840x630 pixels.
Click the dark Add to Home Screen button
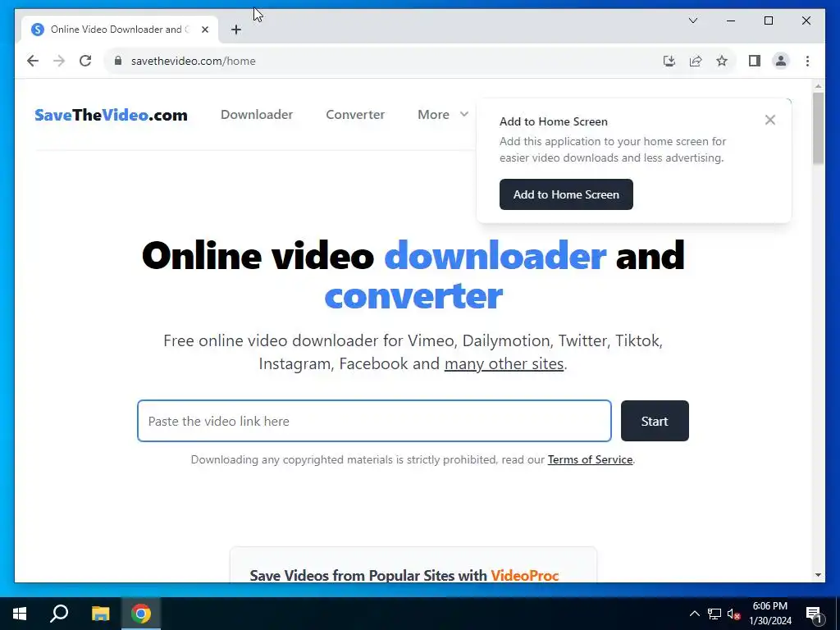pyautogui.click(x=566, y=194)
